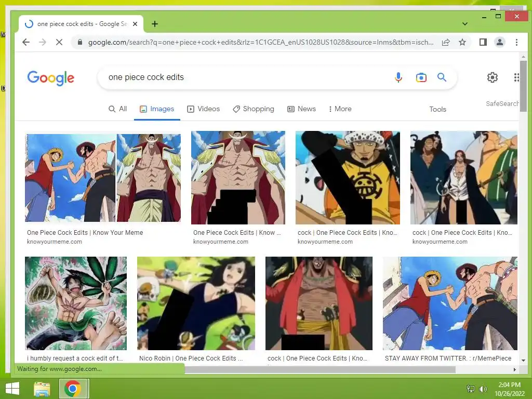Switch to the Videos tab
532x399 pixels.
[204, 109]
